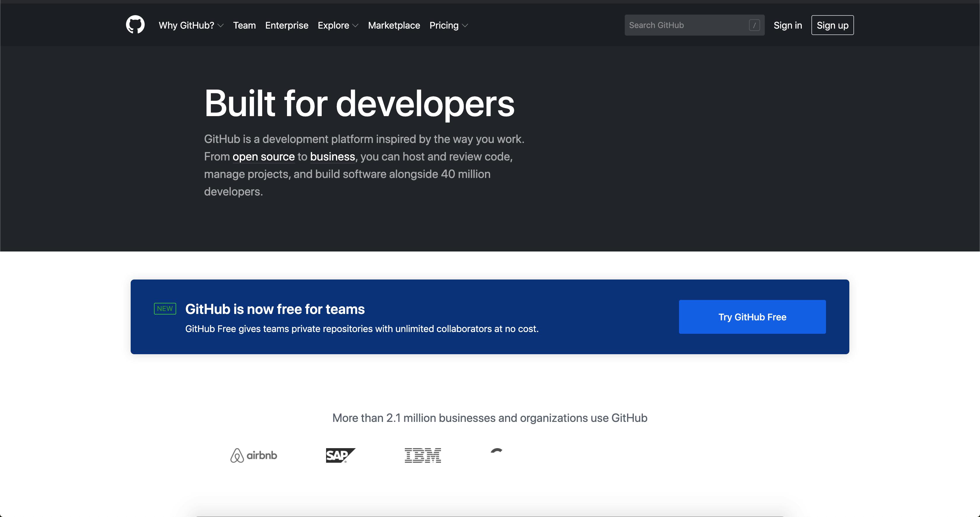
Task: Follow the business link in description
Action: pyautogui.click(x=332, y=156)
